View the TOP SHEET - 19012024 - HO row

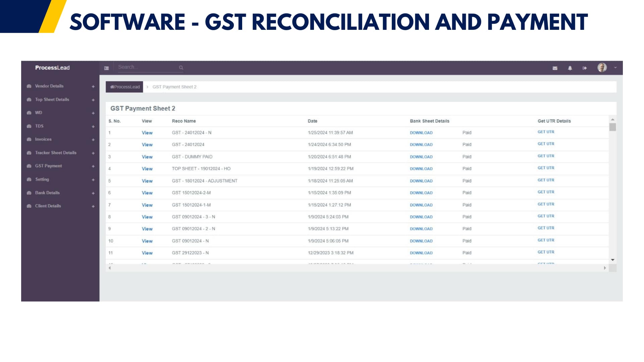tap(147, 169)
